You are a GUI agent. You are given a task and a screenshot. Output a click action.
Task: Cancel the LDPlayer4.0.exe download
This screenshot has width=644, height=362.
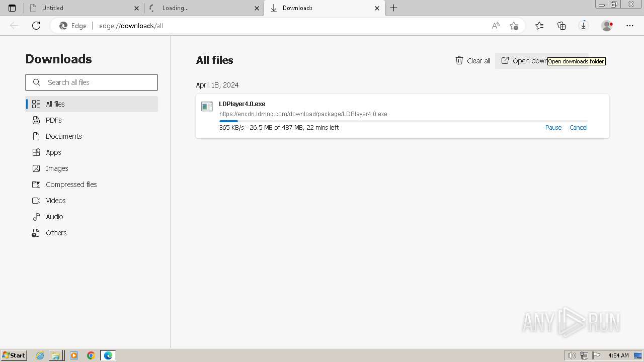pyautogui.click(x=579, y=128)
